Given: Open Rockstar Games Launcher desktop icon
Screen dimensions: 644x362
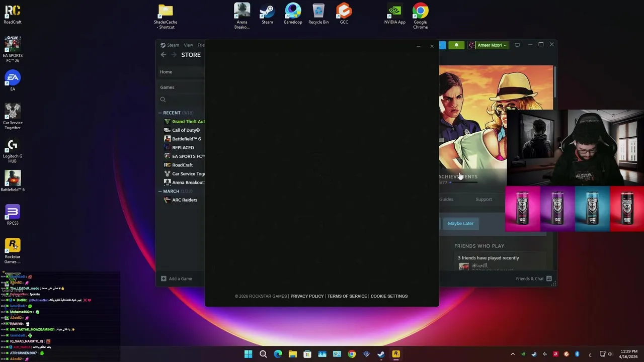Looking at the screenshot, I should tap(13, 250).
